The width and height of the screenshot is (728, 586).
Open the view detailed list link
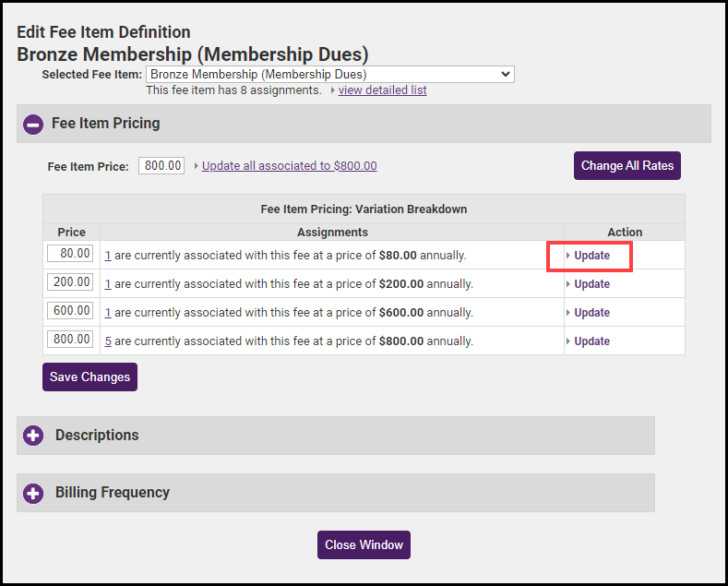pos(382,90)
